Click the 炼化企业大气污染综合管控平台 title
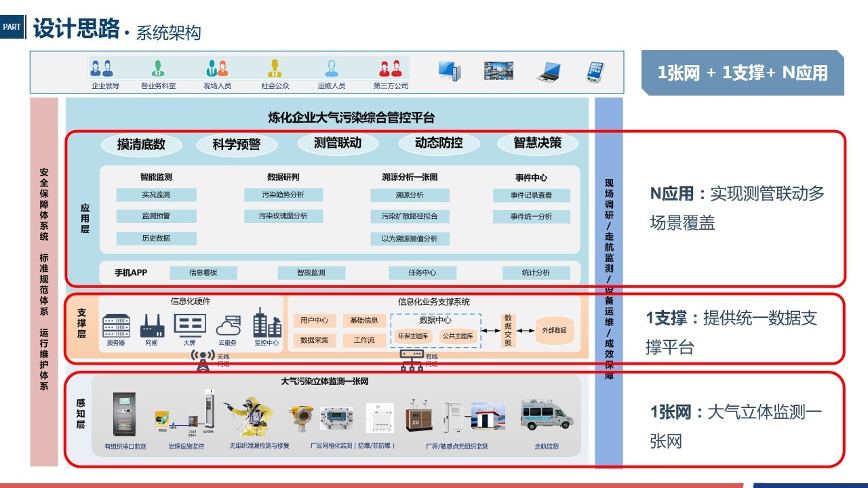This screenshot has width=868, height=488. pyautogui.click(x=351, y=117)
